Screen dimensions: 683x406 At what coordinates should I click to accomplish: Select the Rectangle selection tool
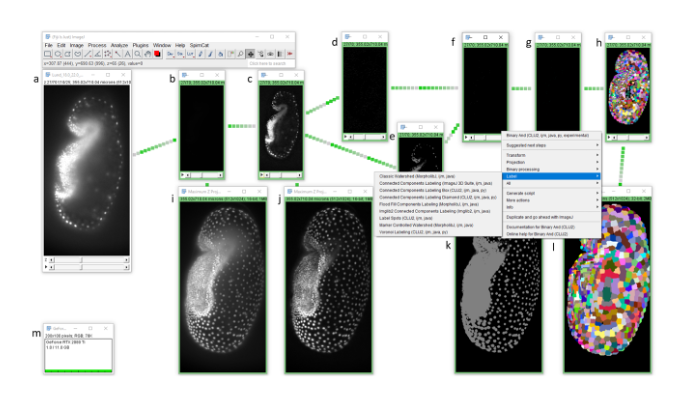coord(49,54)
